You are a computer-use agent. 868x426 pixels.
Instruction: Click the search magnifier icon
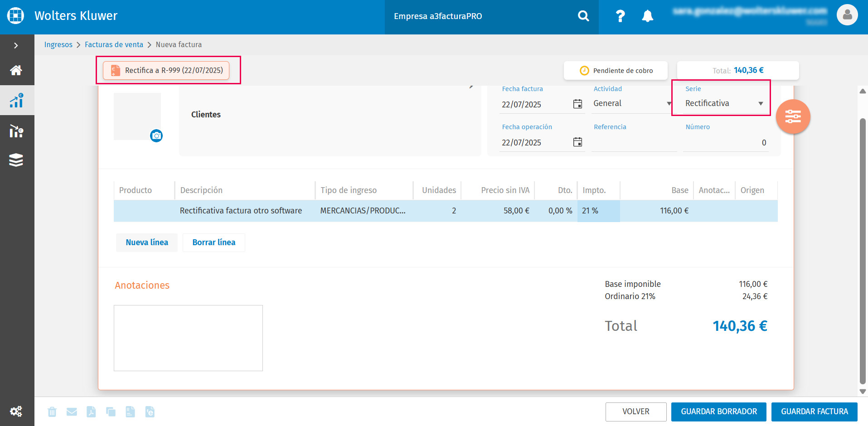(x=583, y=16)
